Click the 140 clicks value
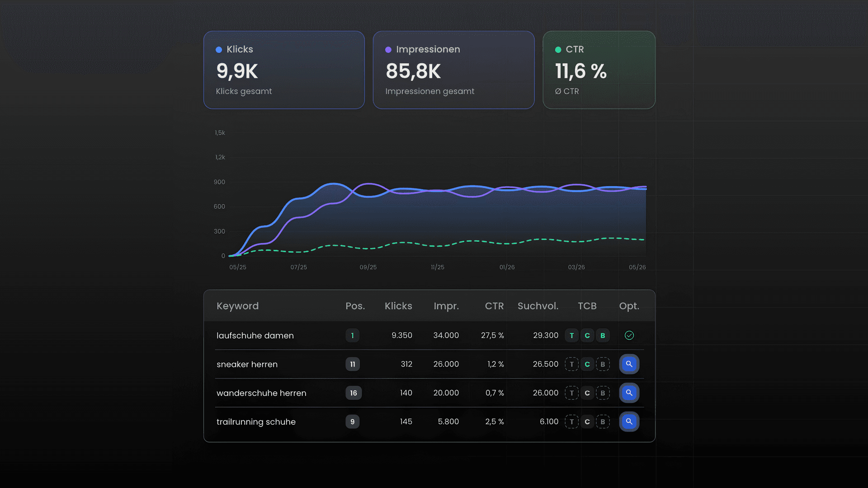868x488 pixels. [x=406, y=393]
